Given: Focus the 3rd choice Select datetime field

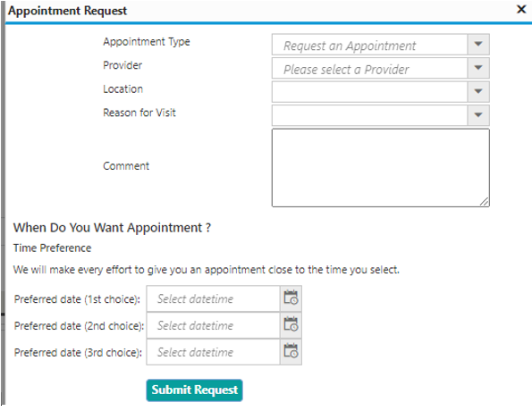Looking at the screenshot, I should pos(213,352).
